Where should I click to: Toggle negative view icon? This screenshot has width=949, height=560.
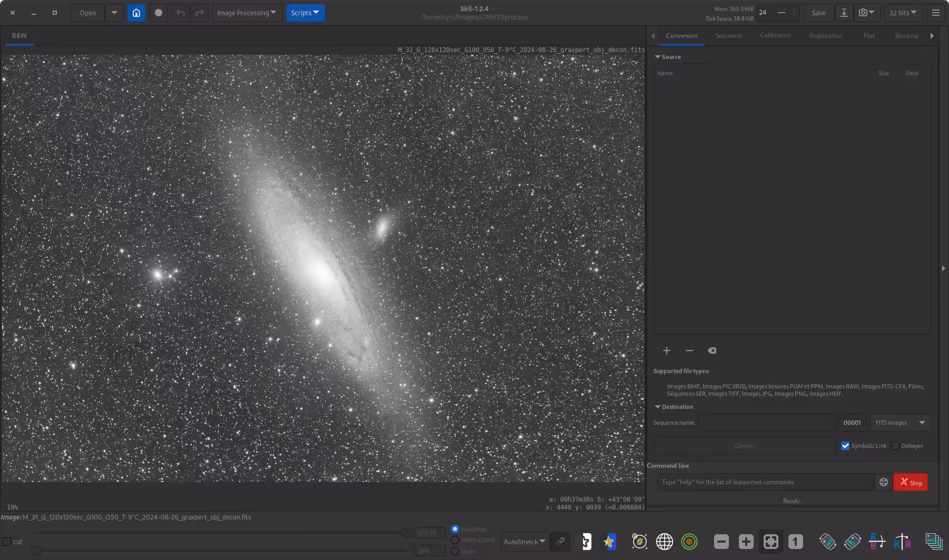[586, 541]
